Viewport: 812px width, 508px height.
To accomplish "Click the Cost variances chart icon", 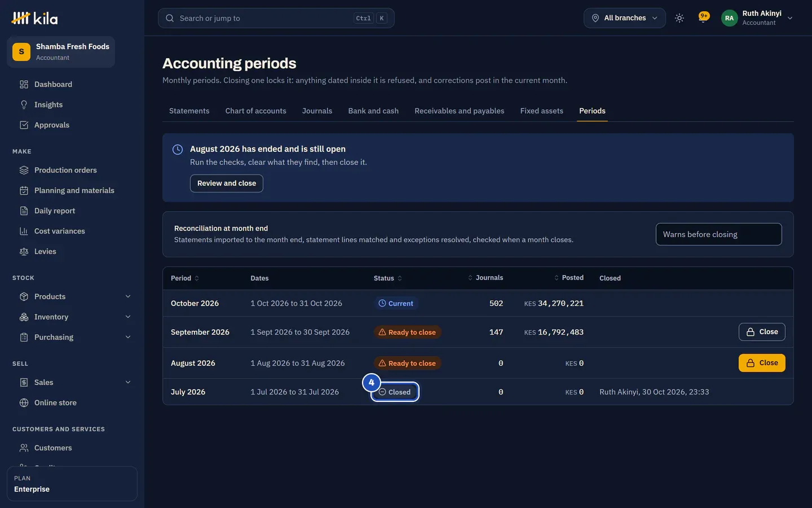I will tap(24, 231).
